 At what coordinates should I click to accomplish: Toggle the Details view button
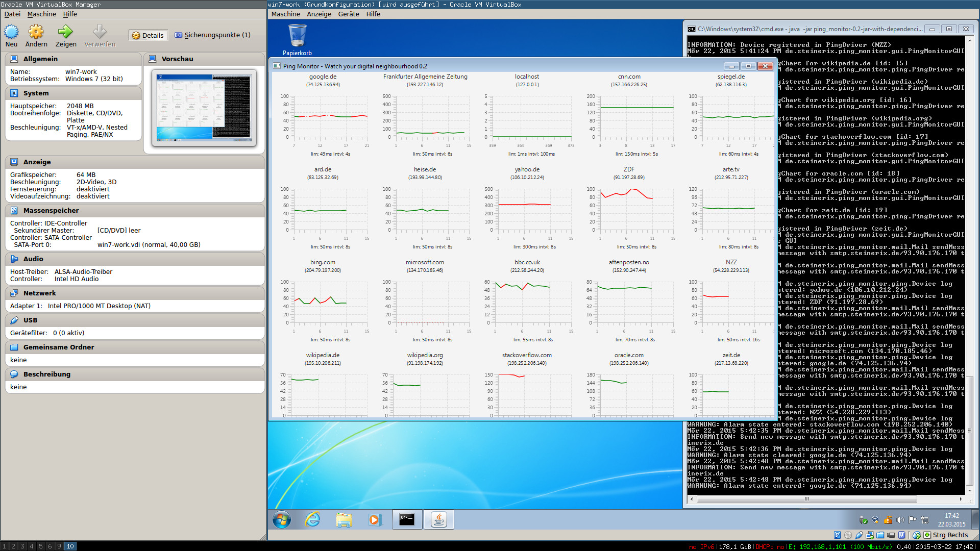(x=148, y=35)
